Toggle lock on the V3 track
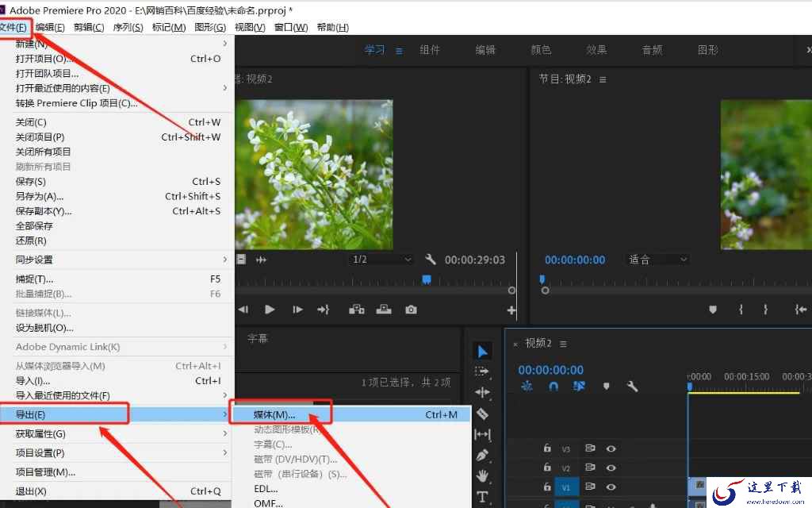Viewport: 812px width, 508px height. coord(547,448)
